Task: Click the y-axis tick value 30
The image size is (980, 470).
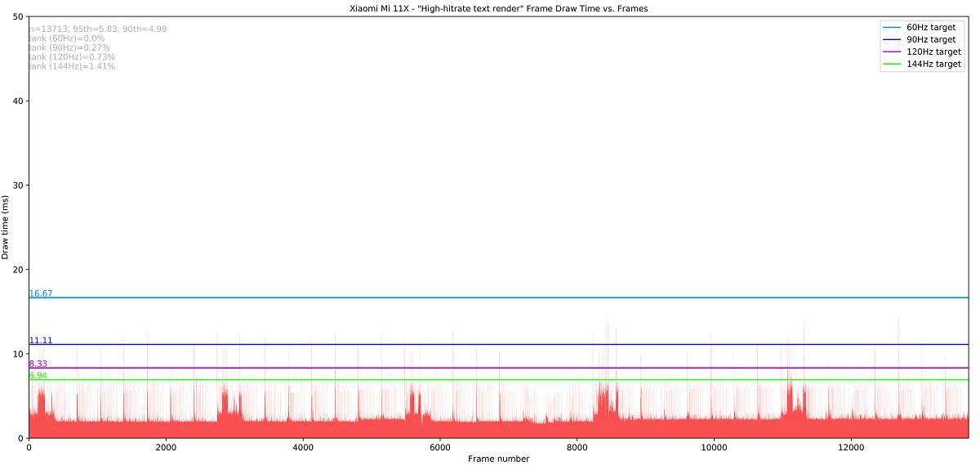Action: pyautogui.click(x=19, y=186)
